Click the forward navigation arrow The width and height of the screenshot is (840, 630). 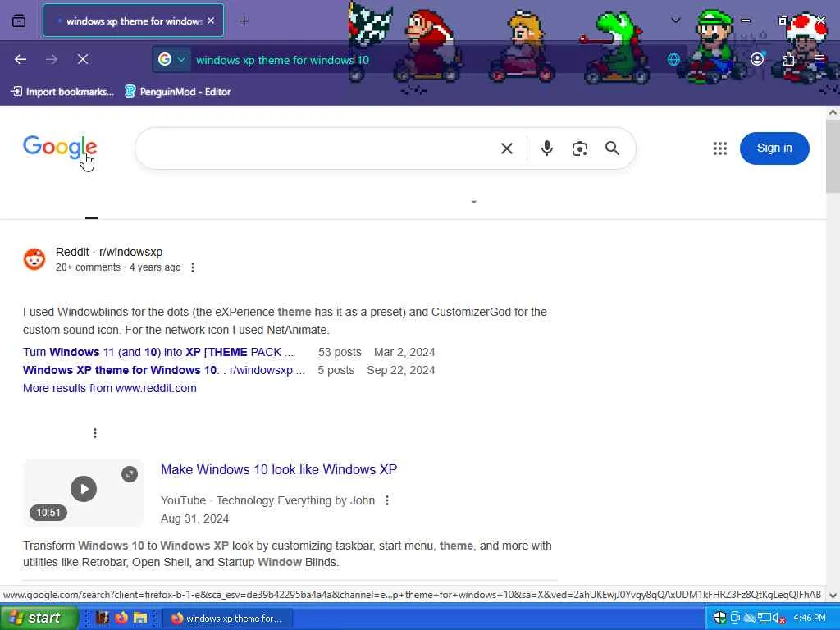[x=52, y=59]
